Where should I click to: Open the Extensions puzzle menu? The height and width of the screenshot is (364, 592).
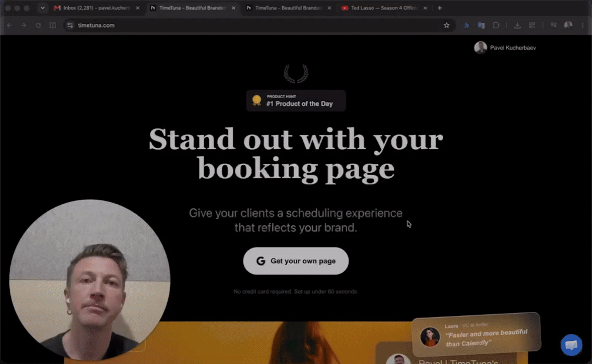click(496, 26)
